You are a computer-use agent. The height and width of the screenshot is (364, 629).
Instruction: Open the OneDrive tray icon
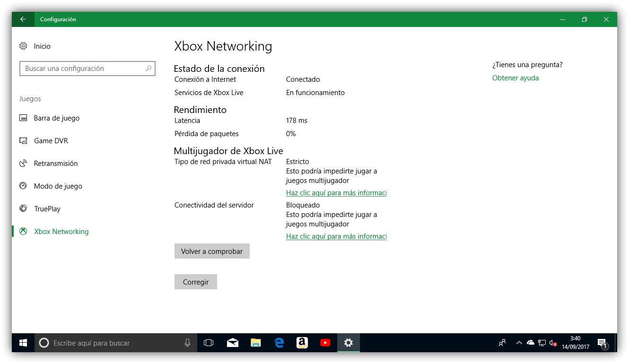click(x=531, y=343)
